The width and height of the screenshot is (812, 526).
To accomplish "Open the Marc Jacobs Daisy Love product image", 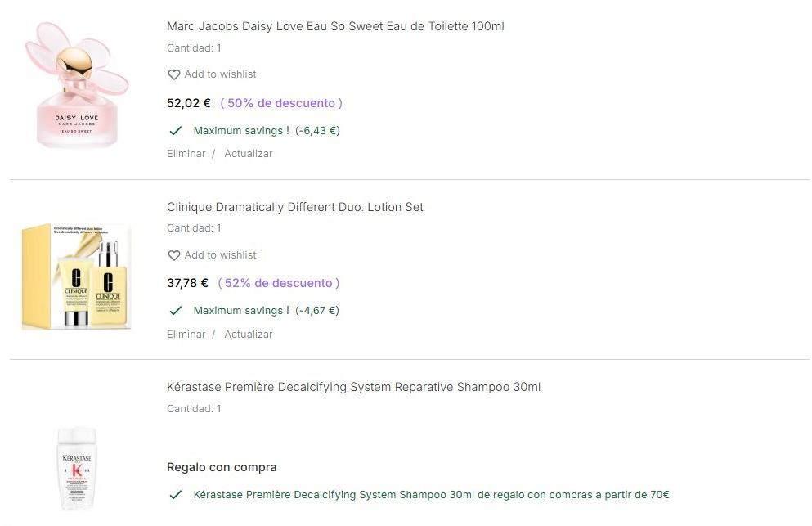I will 77,86.
